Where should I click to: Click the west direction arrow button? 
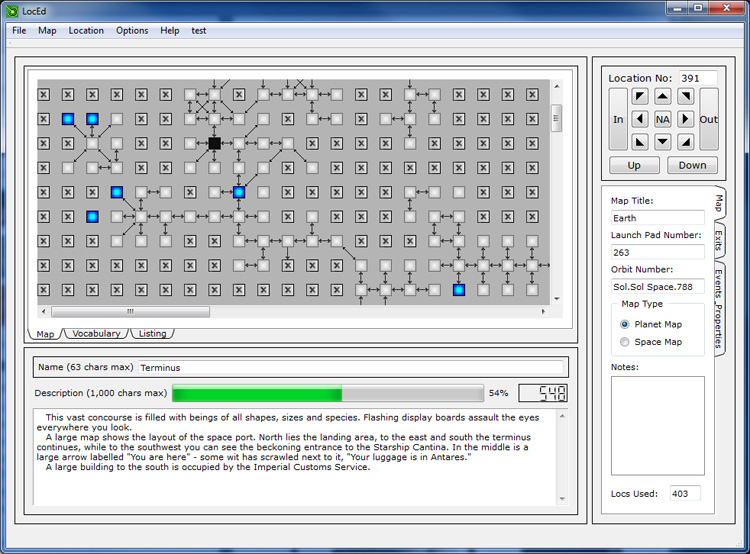click(x=640, y=119)
